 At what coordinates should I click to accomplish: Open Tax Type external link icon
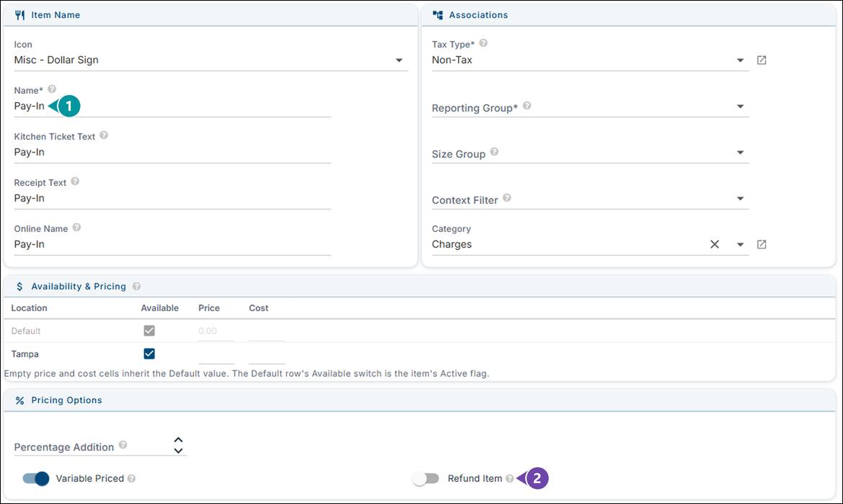(x=762, y=60)
